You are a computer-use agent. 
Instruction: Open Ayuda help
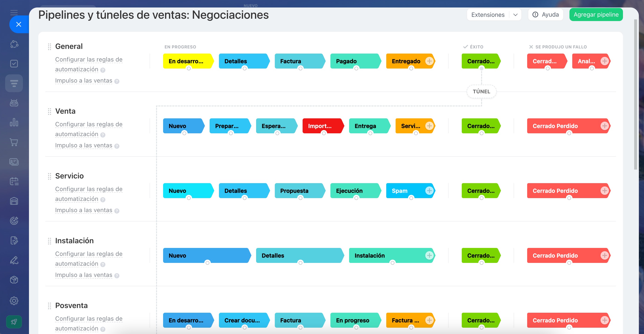545,15
